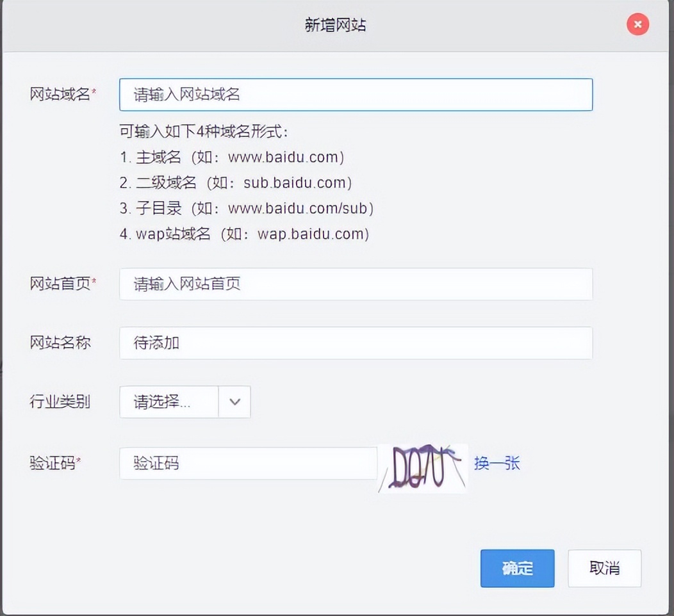Image resolution: width=674 pixels, height=616 pixels.
Task: Dismiss the dialog using the cancel button
Action: click(x=604, y=568)
